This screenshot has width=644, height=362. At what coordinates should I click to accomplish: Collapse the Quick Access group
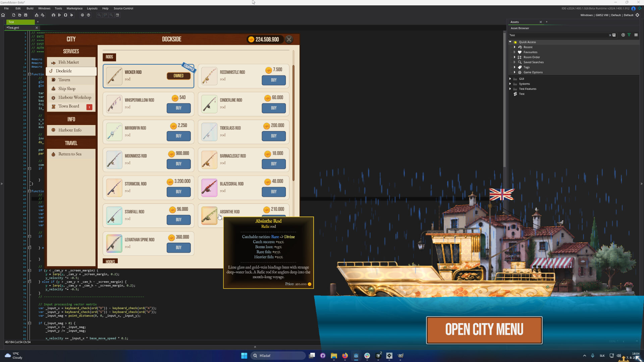click(511, 42)
